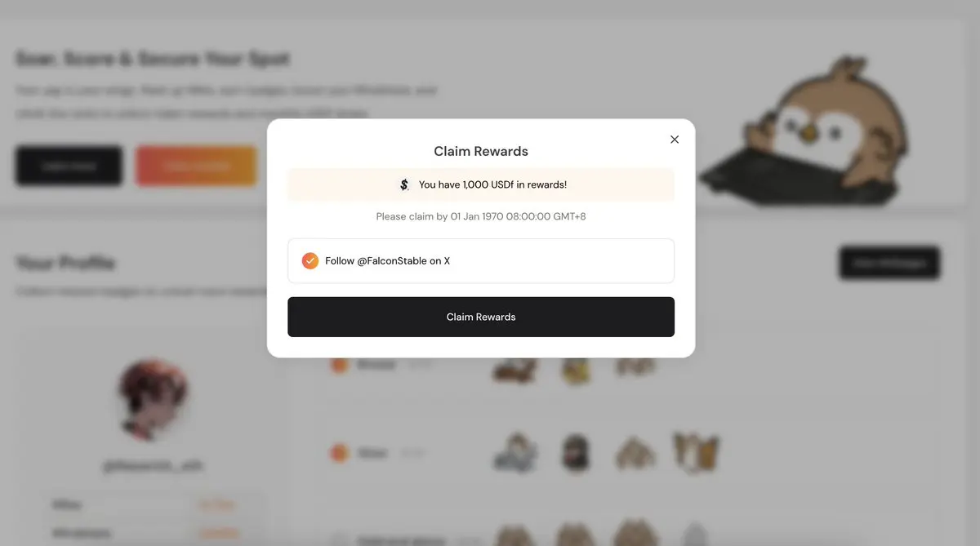
Task: Click the username below the avatar
Action: tap(154, 466)
